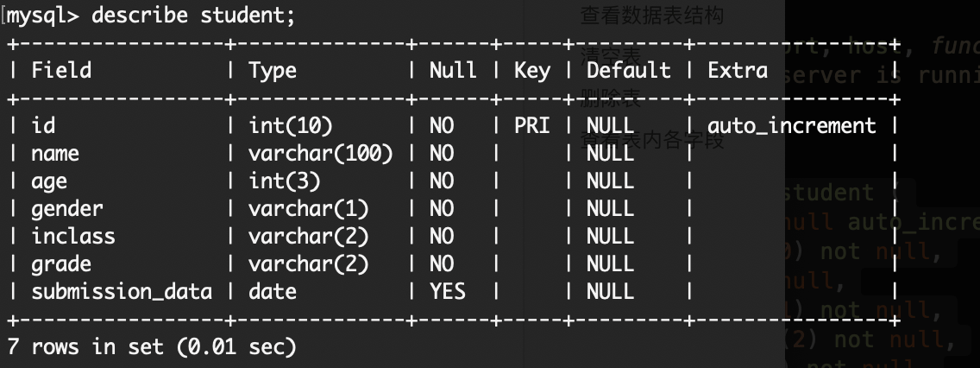
Task: Select the submission_data field name
Action: point(122,292)
